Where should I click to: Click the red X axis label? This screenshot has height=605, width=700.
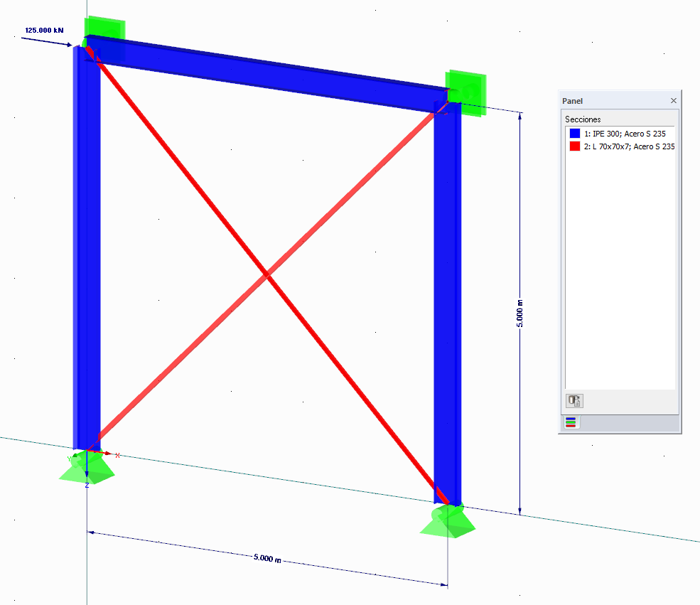(117, 456)
